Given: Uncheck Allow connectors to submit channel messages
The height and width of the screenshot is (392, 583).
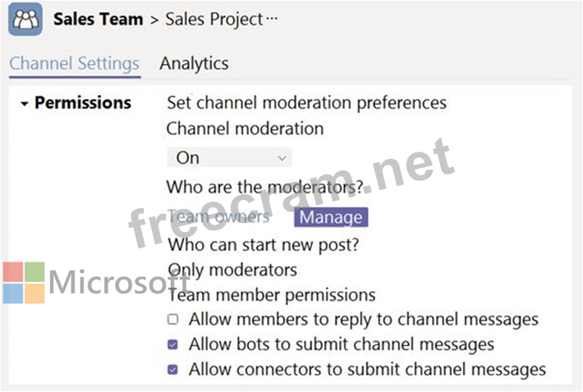Looking at the screenshot, I should point(172,370).
